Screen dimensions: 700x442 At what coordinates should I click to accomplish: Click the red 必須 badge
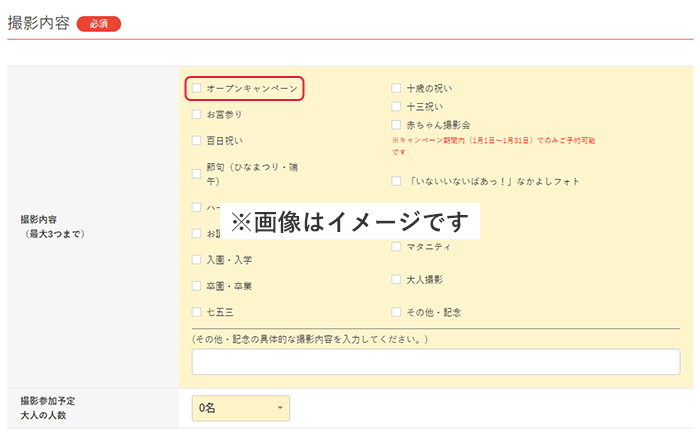tap(99, 24)
